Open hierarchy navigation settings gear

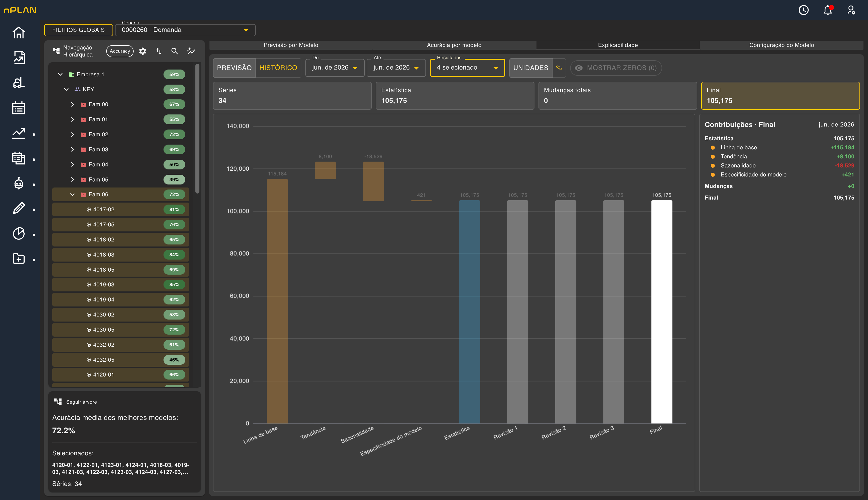point(143,51)
